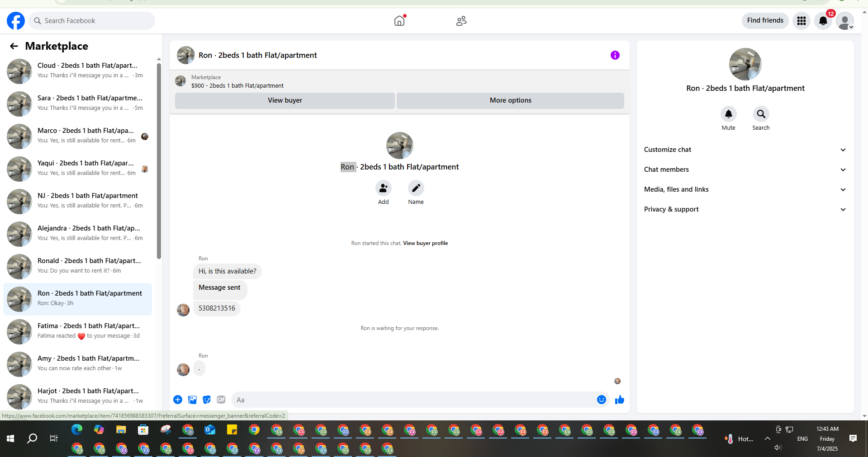Screen dimensions: 868x457
Task: Click the Add people icon
Action: point(384,188)
